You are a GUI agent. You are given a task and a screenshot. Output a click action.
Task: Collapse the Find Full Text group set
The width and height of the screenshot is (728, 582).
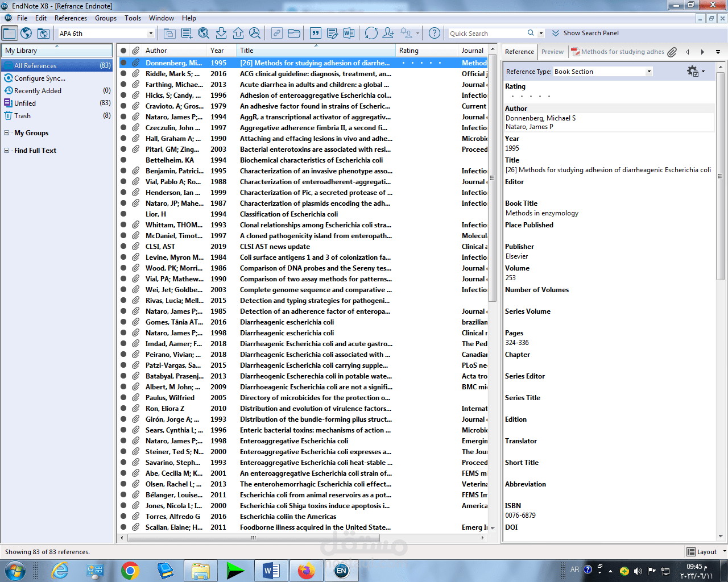7,151
